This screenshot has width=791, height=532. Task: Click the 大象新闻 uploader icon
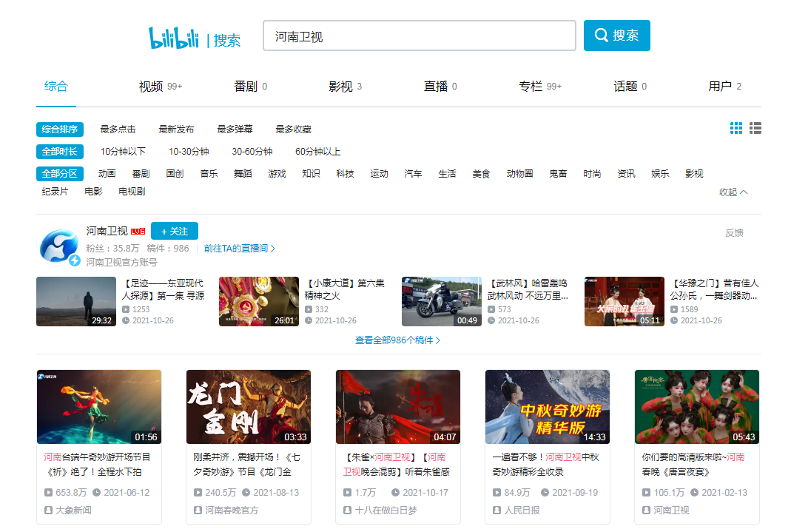click(48, 511)
